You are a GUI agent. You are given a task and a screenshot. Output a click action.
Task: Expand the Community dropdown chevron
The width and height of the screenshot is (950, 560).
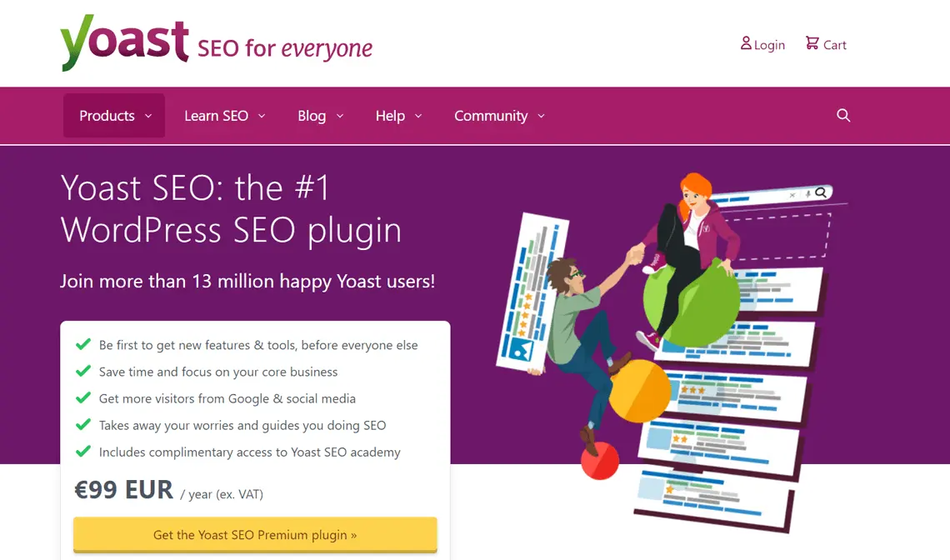coord(541,116)
